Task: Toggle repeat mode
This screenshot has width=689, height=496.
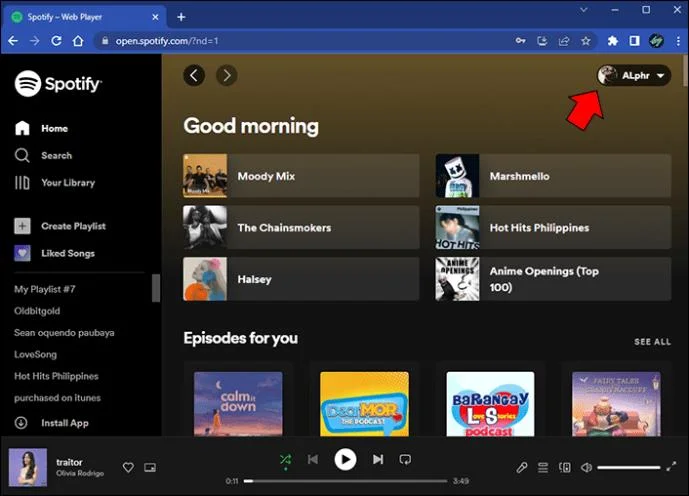Action: click(x=405, y=460)
